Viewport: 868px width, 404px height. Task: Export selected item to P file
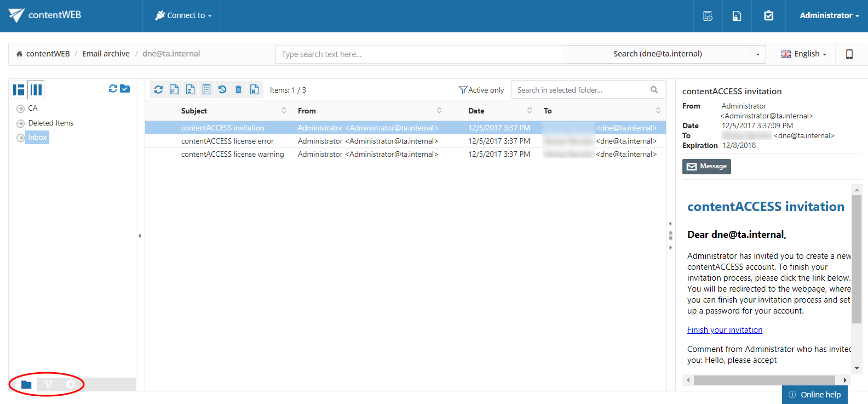(174, 89)
